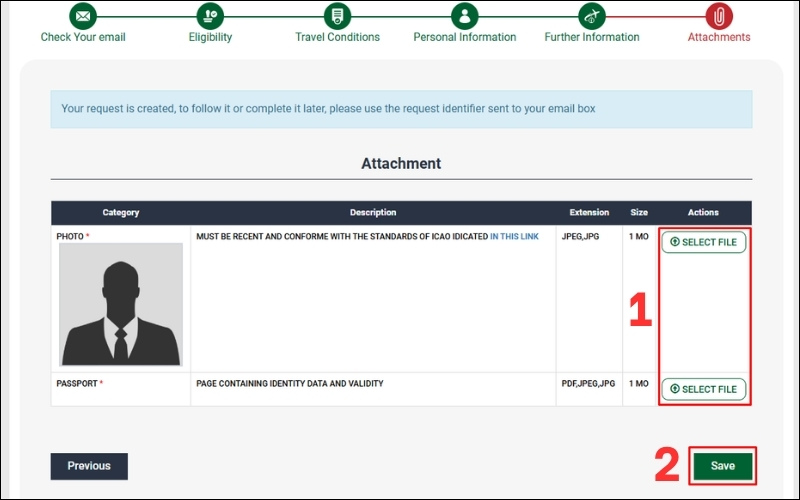Click the Travel Conditions step circle icon
The image size is (800, 500).
point(337,16)
